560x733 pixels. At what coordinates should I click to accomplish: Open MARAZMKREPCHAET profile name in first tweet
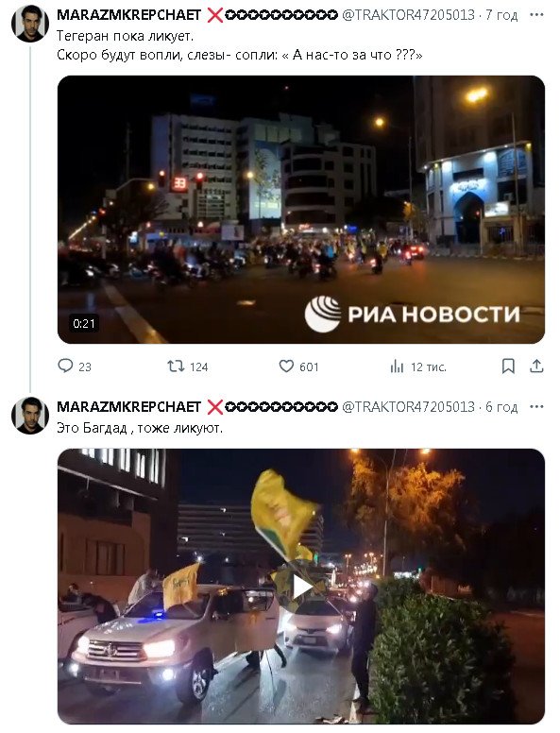pyautogui.click(x=128, y=15)
